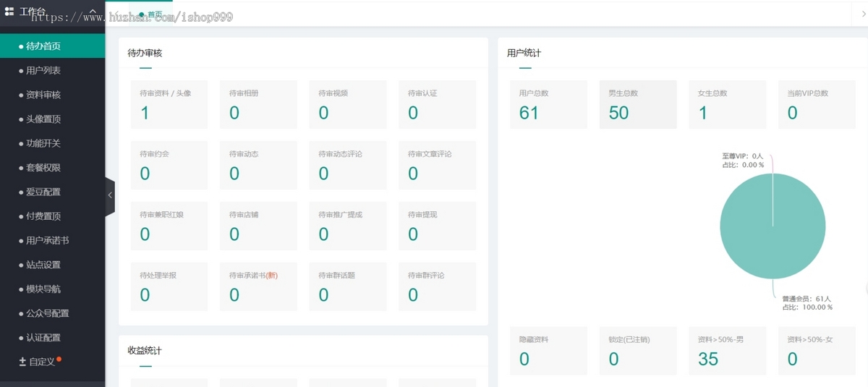Screen dimensions: 868x387
Task: Open 功能开关 menu item
Action: (52, 143)
